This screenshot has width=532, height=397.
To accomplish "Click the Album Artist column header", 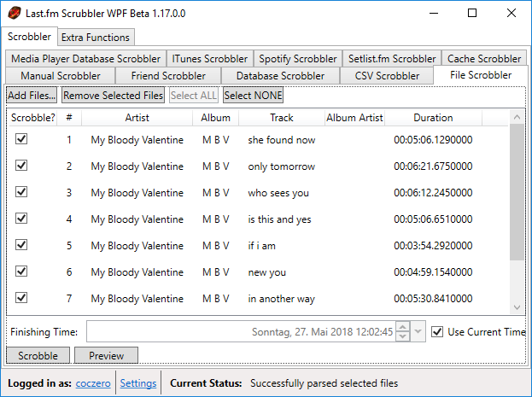I will coord(354,118).
